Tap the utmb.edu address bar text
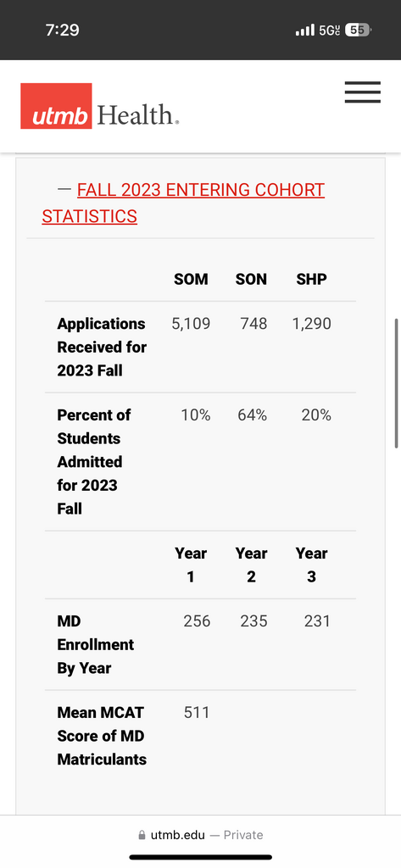401x868 pixels. click(177, 835)
